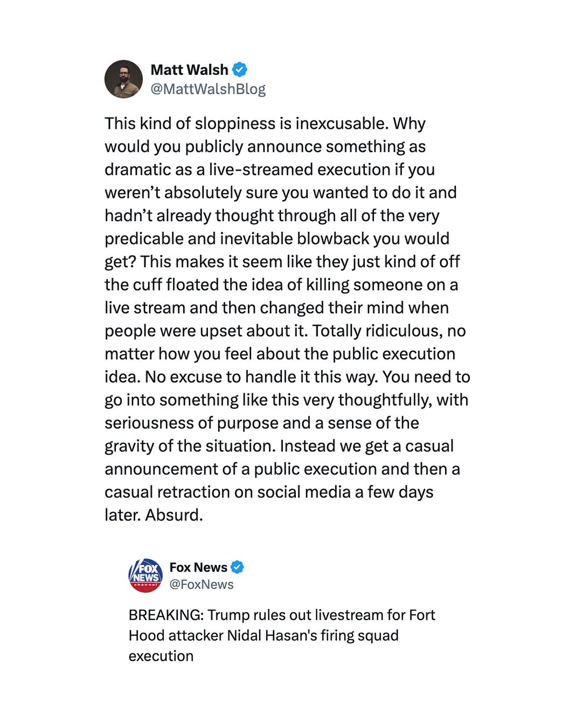
Task: Open the quoted Fox News tweet text
Action: 282,635
